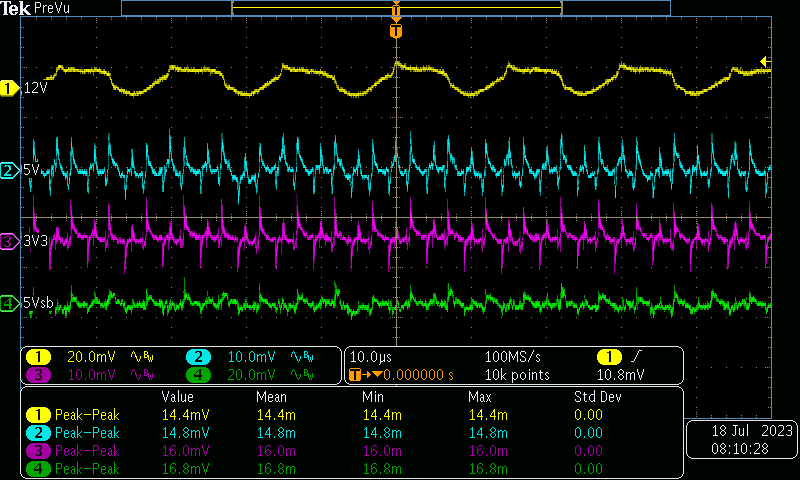Click the yellow record-view bar at top
This screenshot has width=800, height=480.
(x=397, y=8)
